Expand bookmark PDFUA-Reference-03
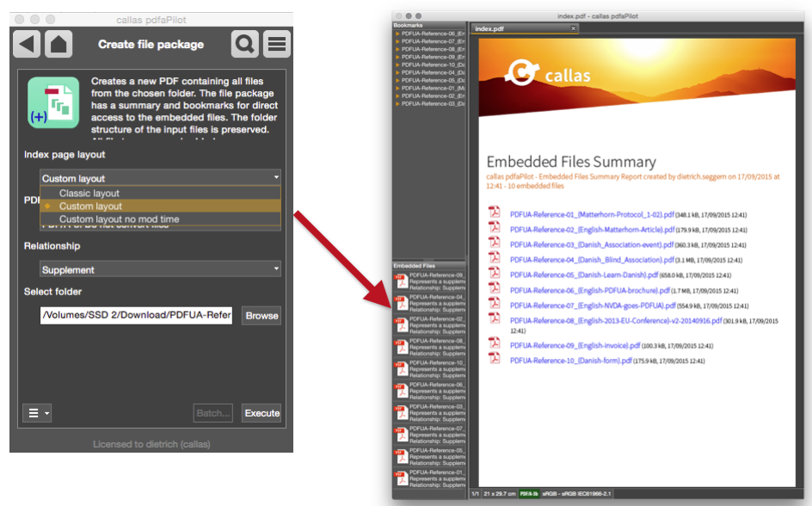This screenshot has width=812, height=506. point(397,104)
